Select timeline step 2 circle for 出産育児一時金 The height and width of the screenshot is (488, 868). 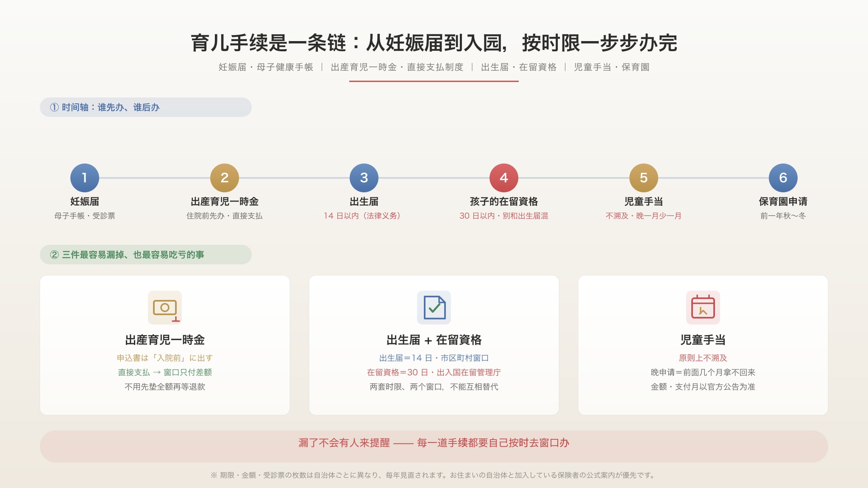pyautogui.click(x=225, y=178)
